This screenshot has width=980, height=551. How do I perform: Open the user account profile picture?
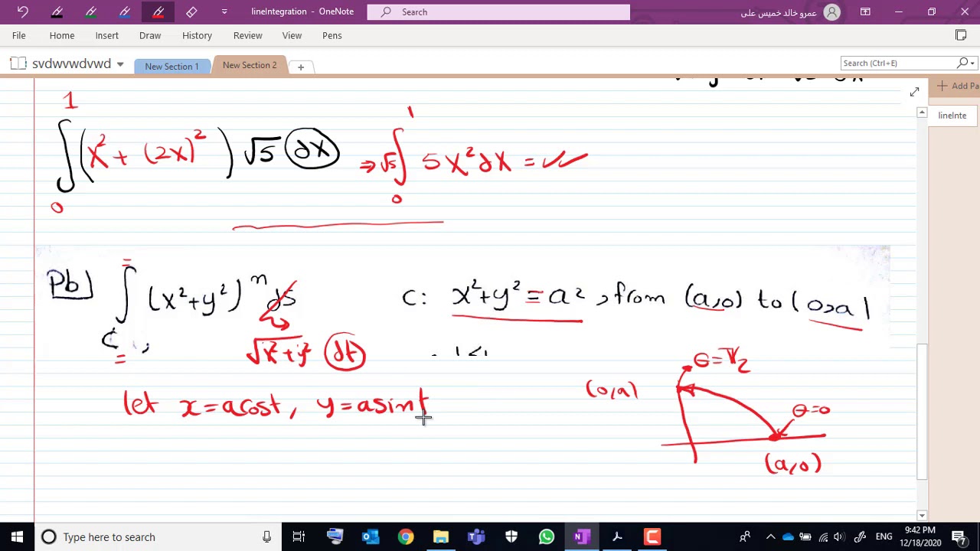[831, 12]
